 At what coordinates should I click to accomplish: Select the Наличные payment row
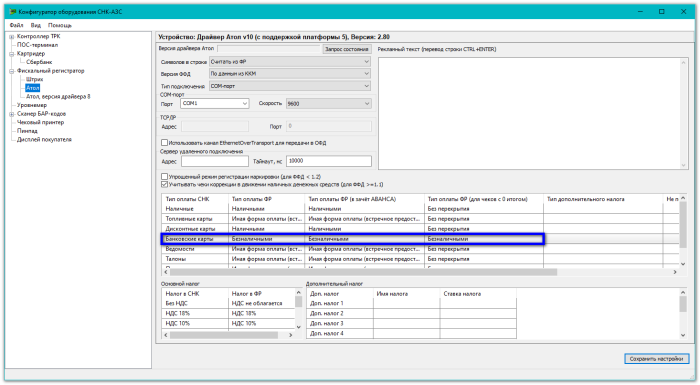coord(420,209)
